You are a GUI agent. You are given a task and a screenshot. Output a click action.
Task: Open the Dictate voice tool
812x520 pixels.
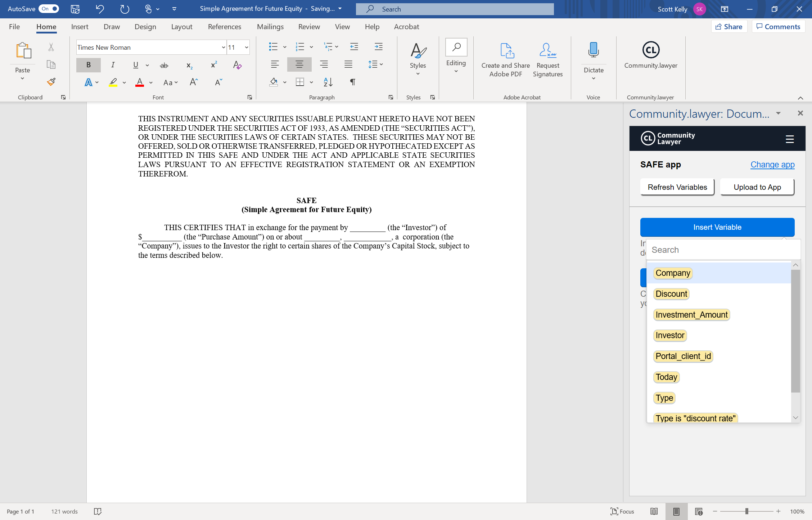click(x=593, y=50)
